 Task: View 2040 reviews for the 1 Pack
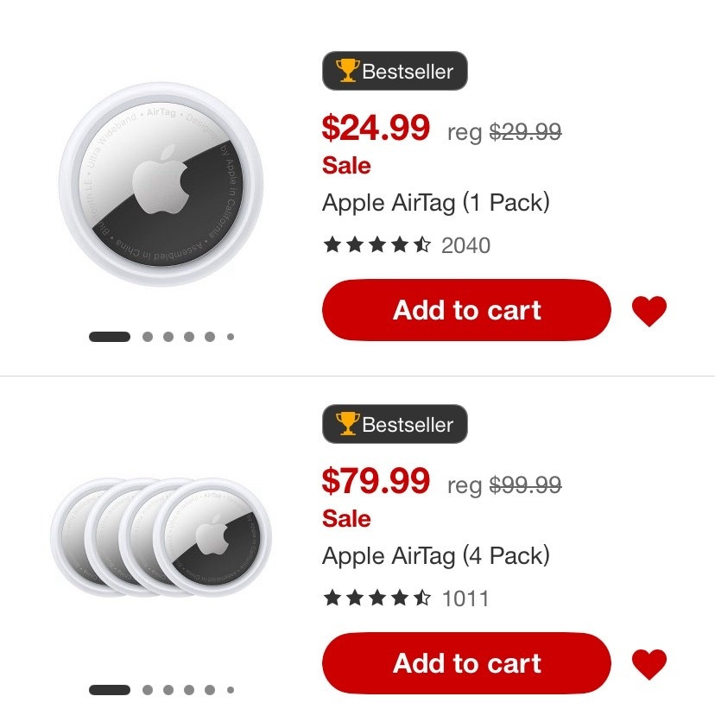[467, 245]
